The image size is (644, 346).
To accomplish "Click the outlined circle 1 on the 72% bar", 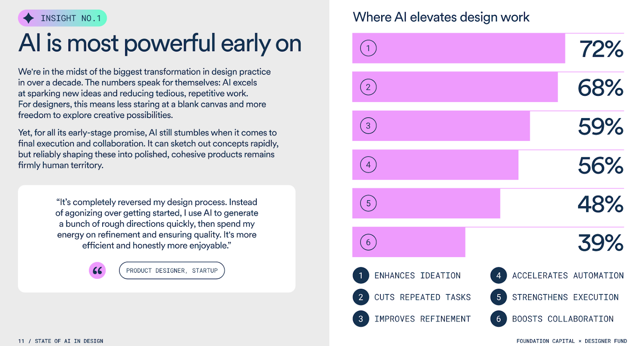I will tap(368, 48).
